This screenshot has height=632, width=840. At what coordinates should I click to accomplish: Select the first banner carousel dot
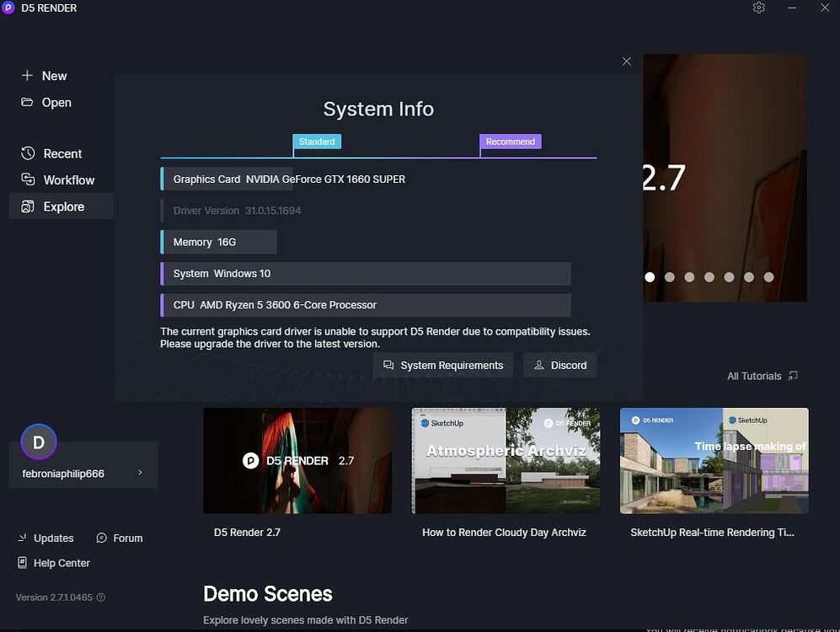click(650, 277)
